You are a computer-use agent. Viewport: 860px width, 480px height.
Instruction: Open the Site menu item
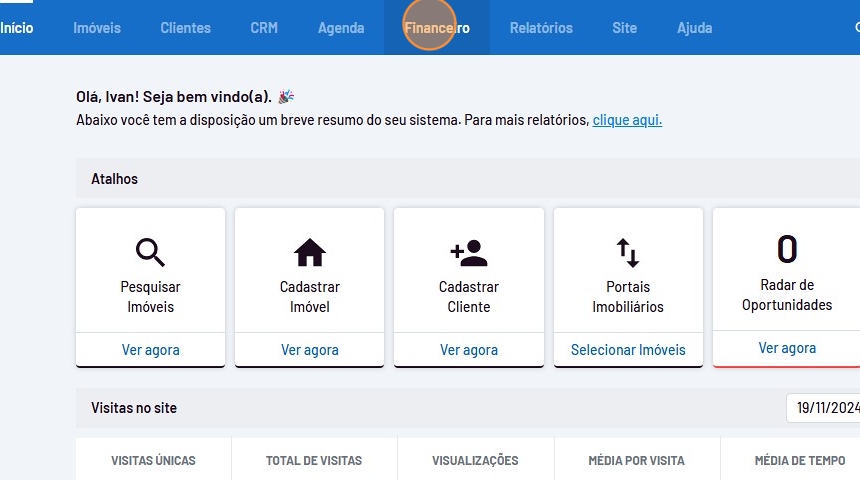click(x=624, y=28)
